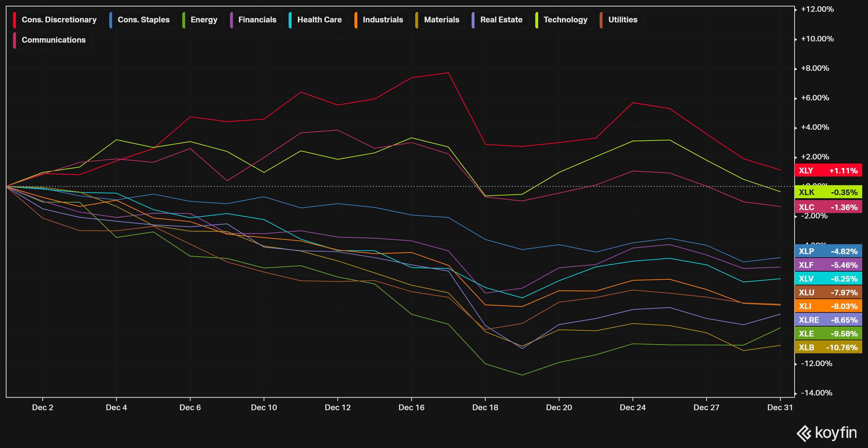Click the XLE -9.58% value tag
The height and width of the screenshot is (448, 868).
click(x=828, y=333)
